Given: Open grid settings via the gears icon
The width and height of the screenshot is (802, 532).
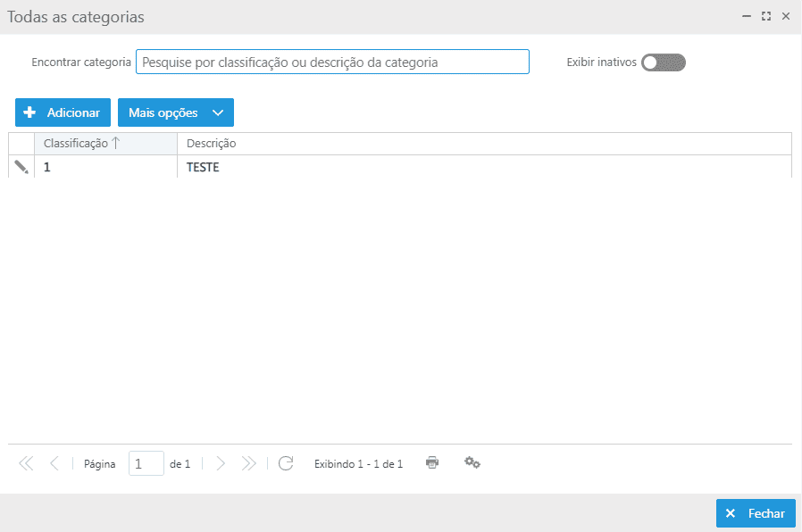Looking at the screenshot, I should [x=472, y=462].
